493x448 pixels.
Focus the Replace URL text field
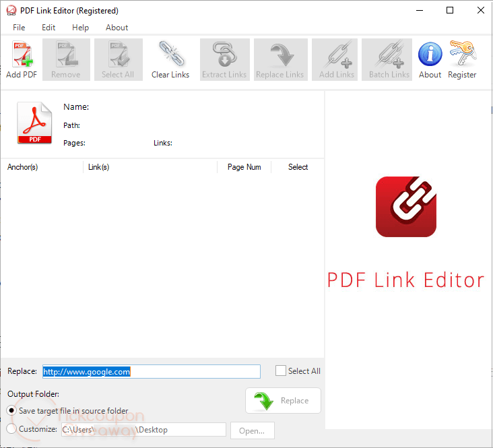pos(152,372)
